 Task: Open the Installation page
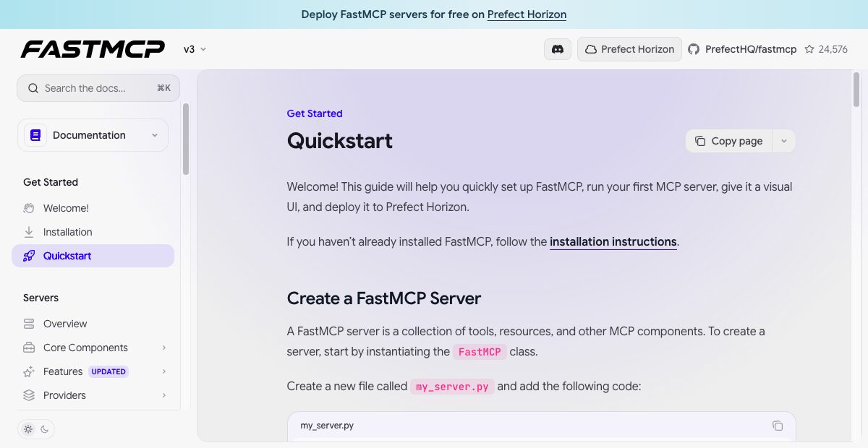coord(93,232)
